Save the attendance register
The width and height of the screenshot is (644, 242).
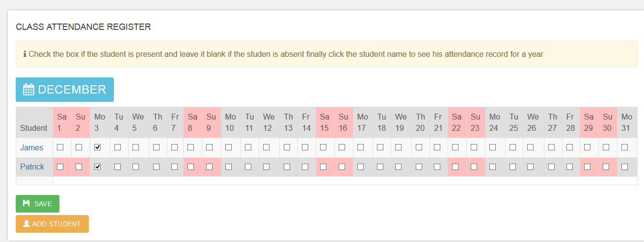(x=37, y=204)
